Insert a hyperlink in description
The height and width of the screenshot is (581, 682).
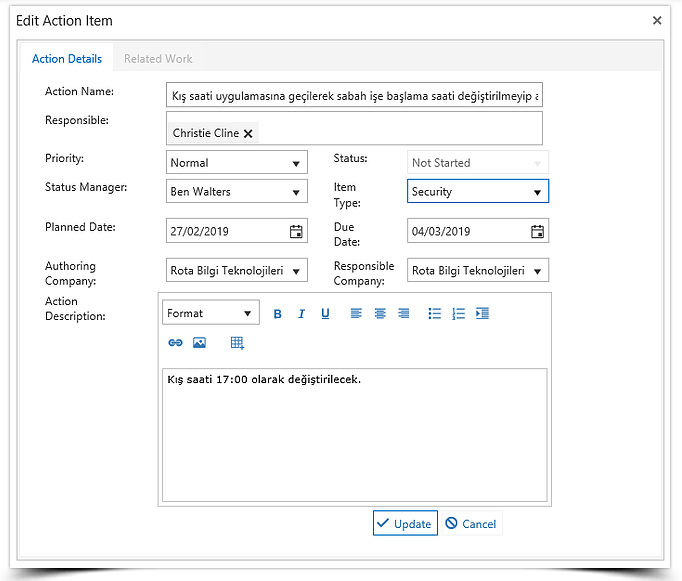click(x=175, y=343)
